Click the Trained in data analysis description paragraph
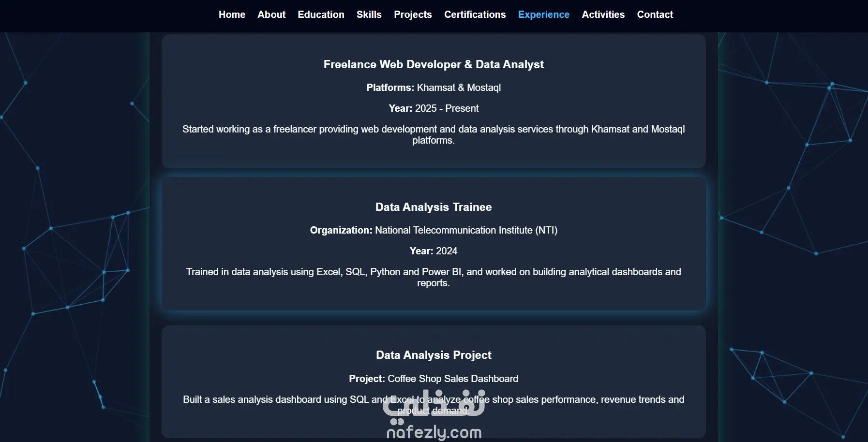The width and height of the screenshot is (868, 442). (x=434, y=278)
